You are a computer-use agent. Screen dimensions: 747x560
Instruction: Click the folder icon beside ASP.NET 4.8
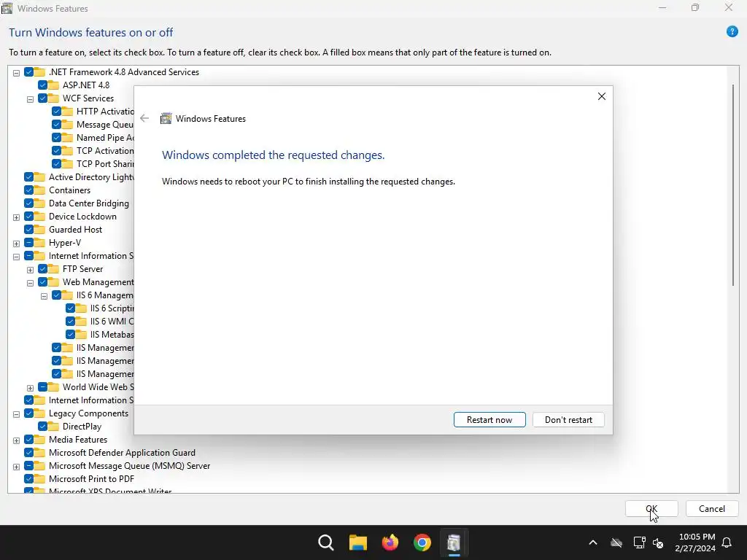tap(54, 85)
